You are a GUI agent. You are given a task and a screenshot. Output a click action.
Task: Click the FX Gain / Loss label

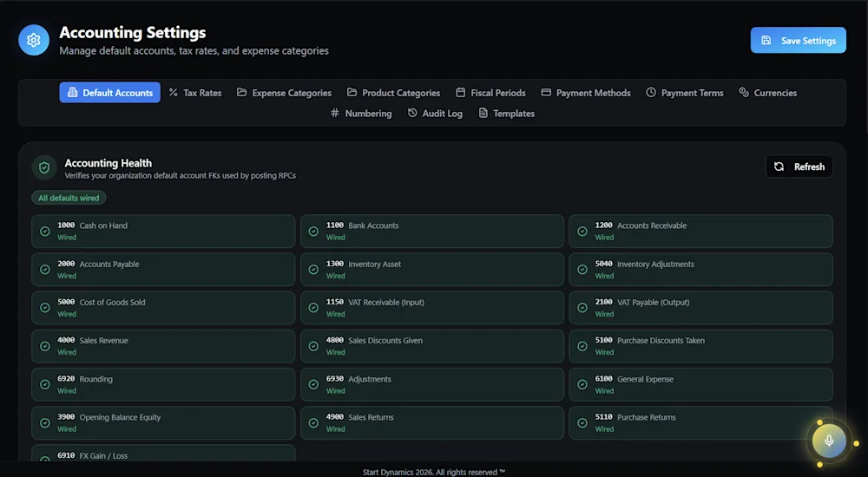[103, 455]
